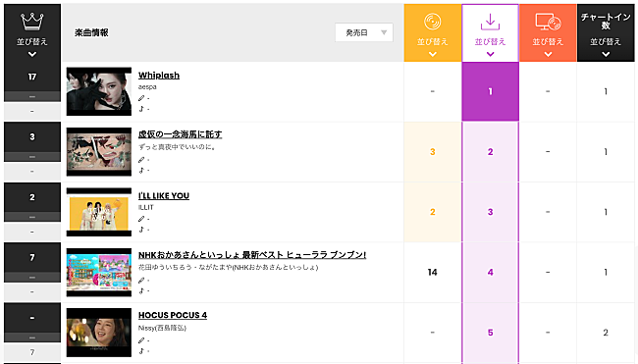
Task: Click the 楽曲情報 column header
Action: click(91, 32)
